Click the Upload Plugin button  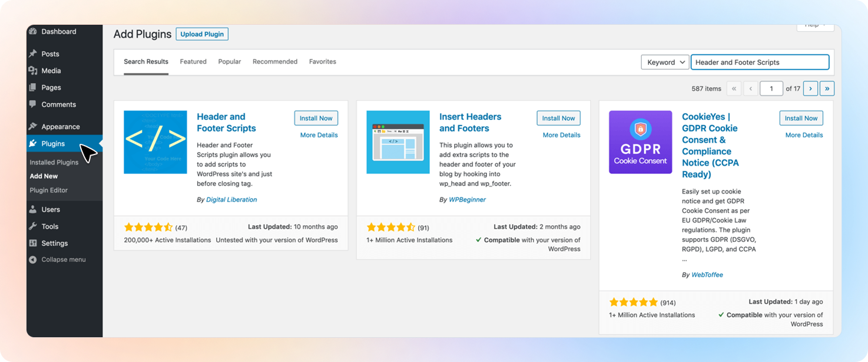tap(202, 34)
